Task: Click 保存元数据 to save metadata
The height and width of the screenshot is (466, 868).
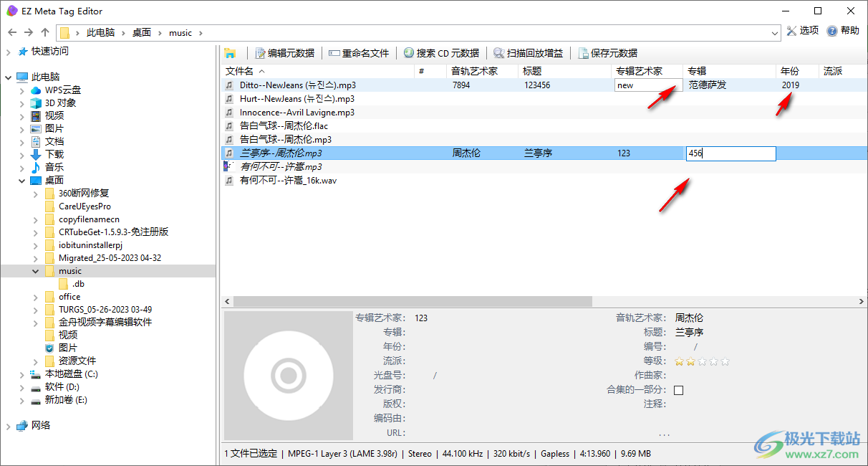Action: (x=608, y=52)
